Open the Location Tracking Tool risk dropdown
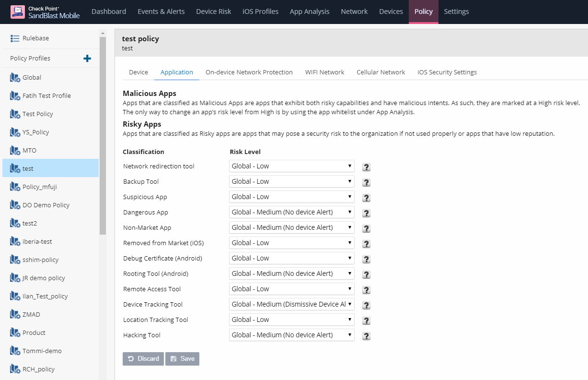This screenshot has width=588, height=380. [x=291, y=320]
